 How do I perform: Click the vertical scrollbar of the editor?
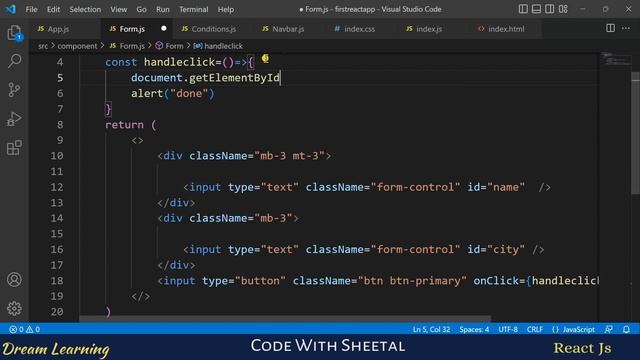[x=636, y=133]
